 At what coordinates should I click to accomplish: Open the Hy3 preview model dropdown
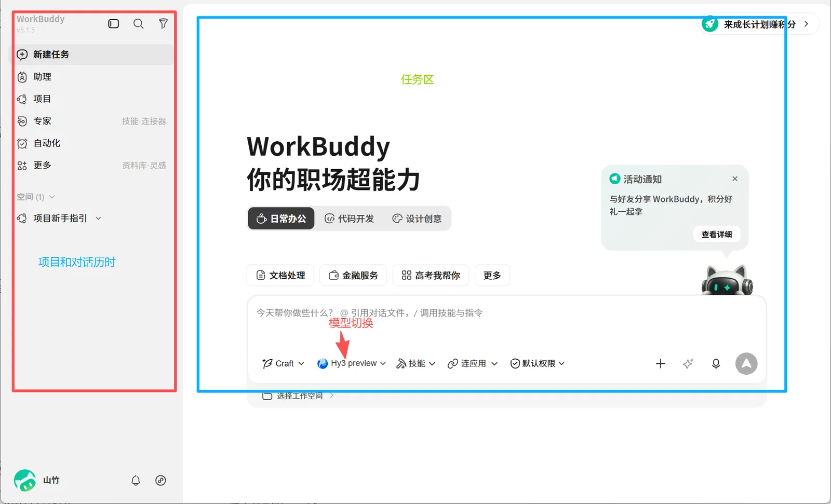pos(352,363)
